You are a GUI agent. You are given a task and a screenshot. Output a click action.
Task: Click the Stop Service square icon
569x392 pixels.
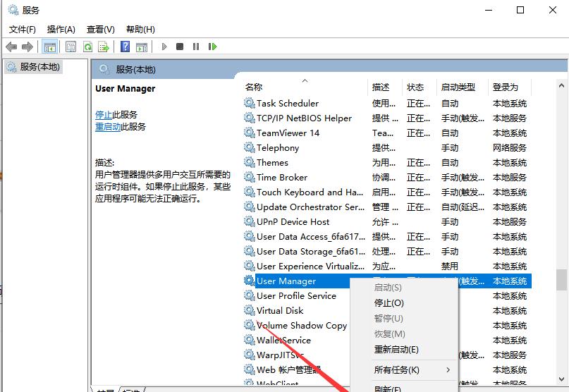coord(180,47)
